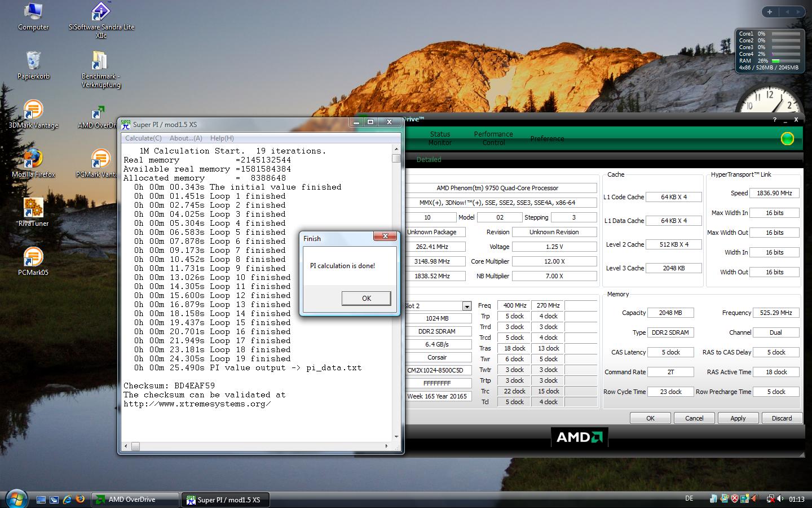Launch RivaTuner from the desktop
Screen dimensions: 812x508
point(33,213)
